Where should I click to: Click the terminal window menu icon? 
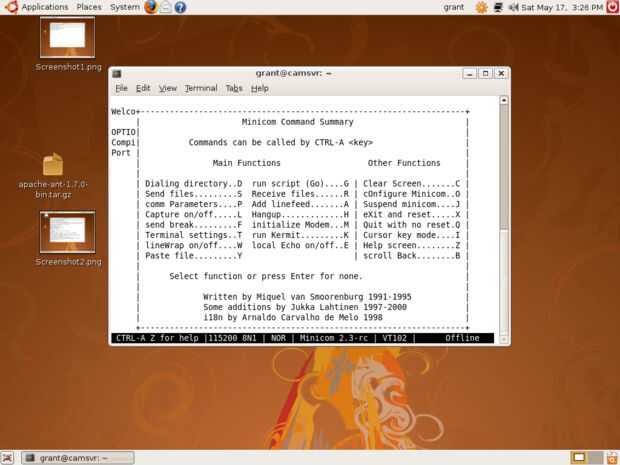pos(117,74)
